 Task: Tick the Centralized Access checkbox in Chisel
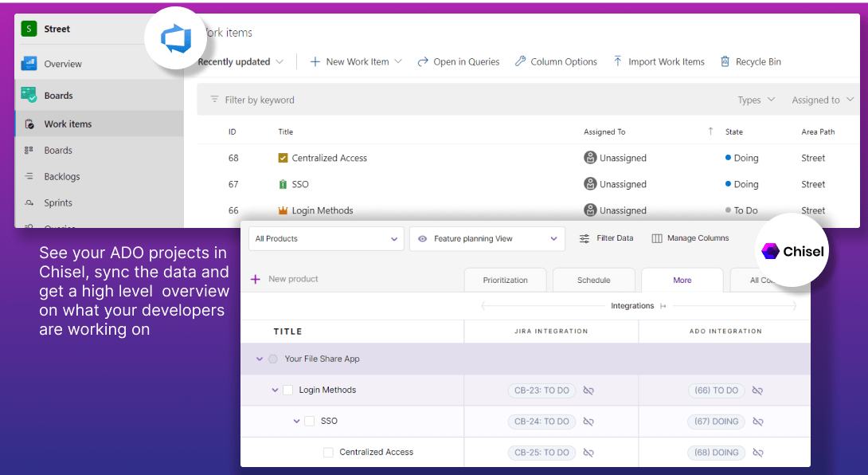pyautogui.click(x=328, y=452)
